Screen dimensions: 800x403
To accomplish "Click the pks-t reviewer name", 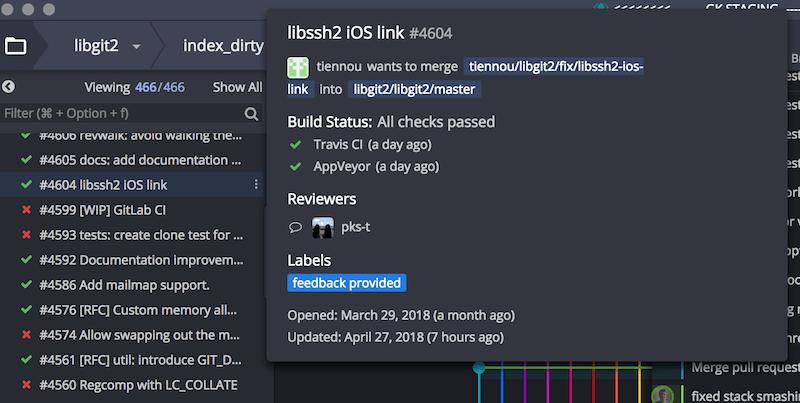I will pos(356,227).
